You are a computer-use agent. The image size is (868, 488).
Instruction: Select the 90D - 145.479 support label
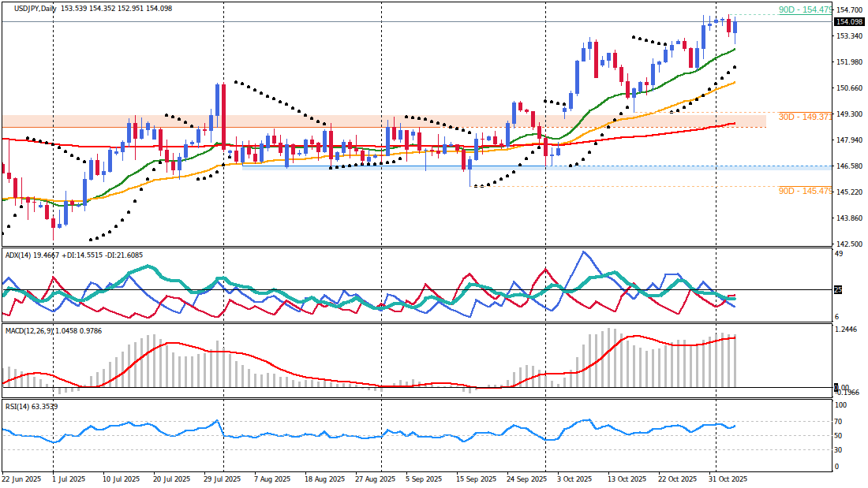(x=806, y=191)
